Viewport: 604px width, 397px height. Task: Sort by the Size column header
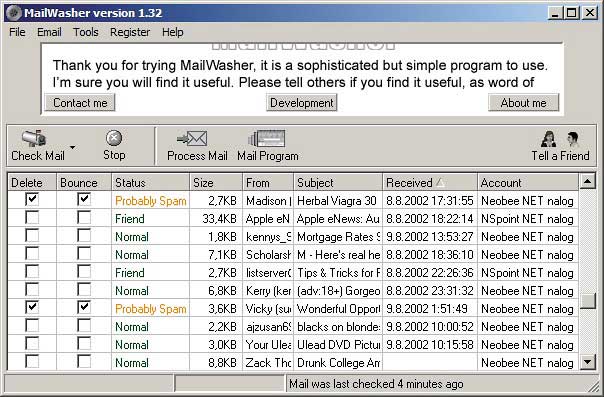(216, 182)
